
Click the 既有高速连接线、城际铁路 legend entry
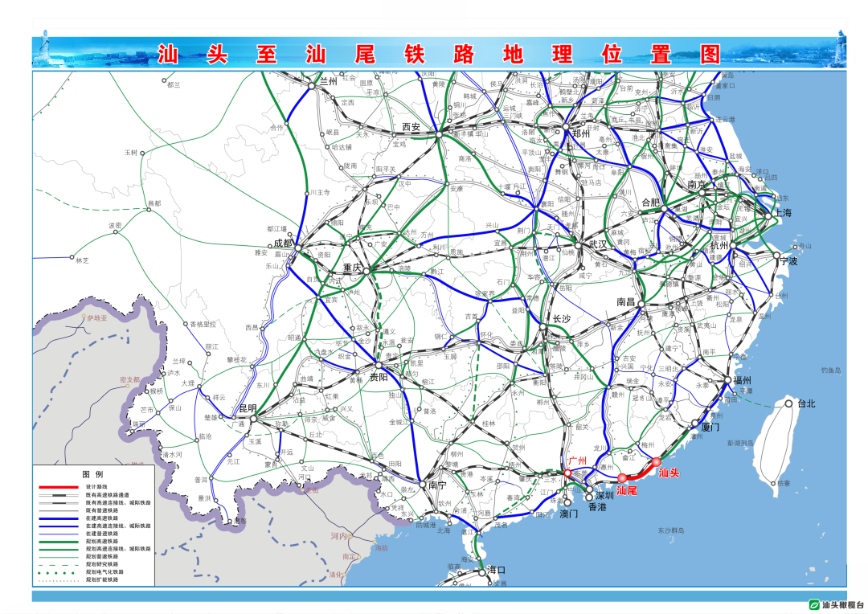[118, 503]
